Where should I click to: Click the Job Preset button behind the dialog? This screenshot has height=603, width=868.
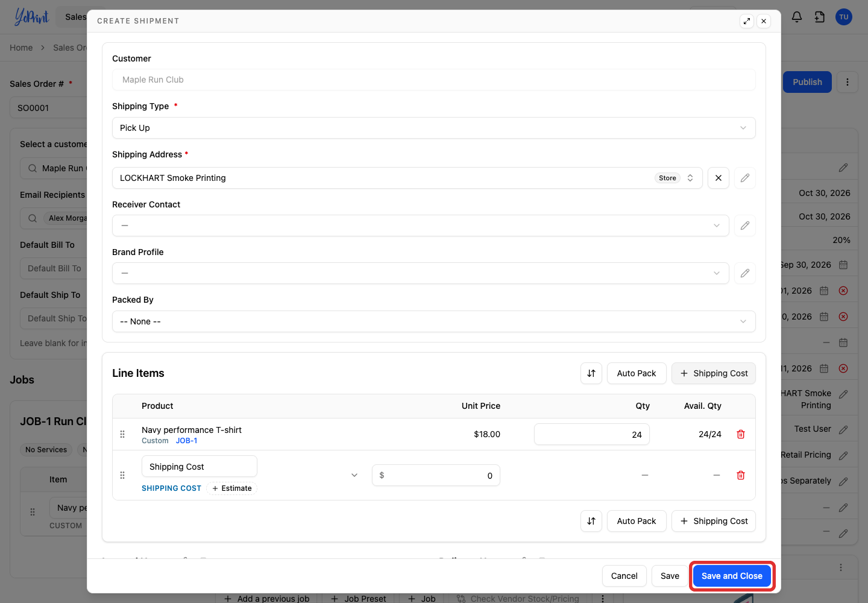[x=359, y=598]
